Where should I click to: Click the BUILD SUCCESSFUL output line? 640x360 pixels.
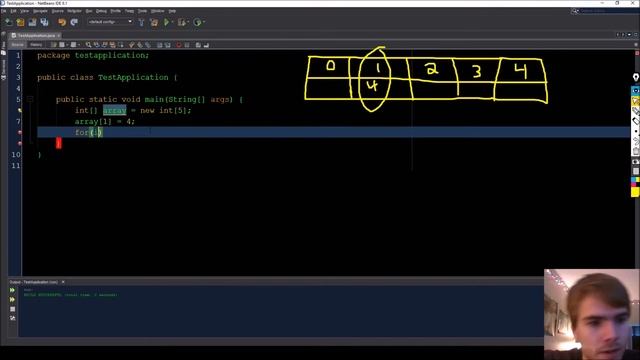pos(70,295)
